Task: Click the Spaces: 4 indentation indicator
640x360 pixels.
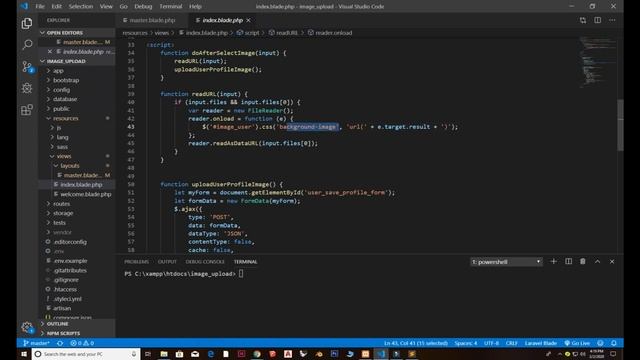Action: (x=466, y=343)
